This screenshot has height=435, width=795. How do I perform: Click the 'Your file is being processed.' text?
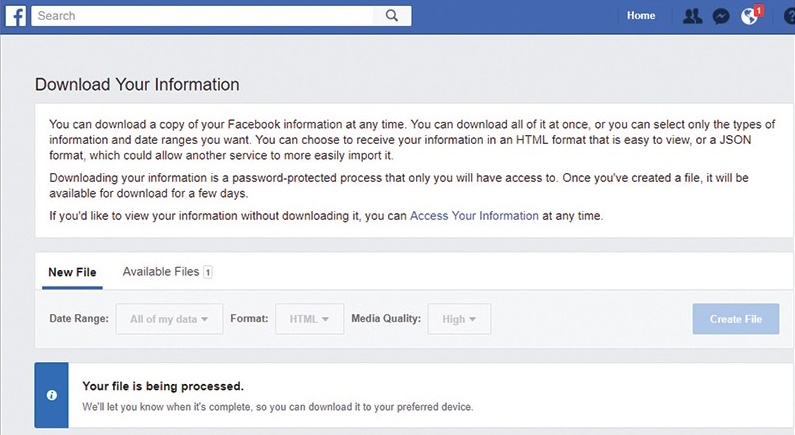(163, 386)
